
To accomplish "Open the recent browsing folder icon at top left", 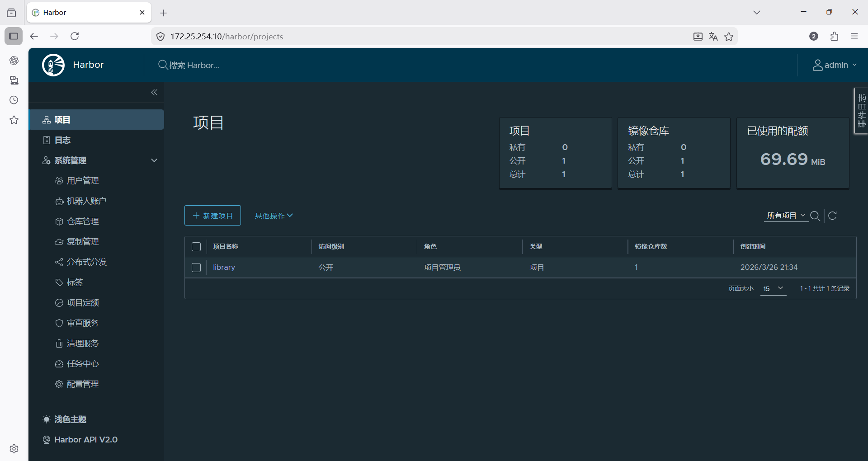I will (11, 13).
